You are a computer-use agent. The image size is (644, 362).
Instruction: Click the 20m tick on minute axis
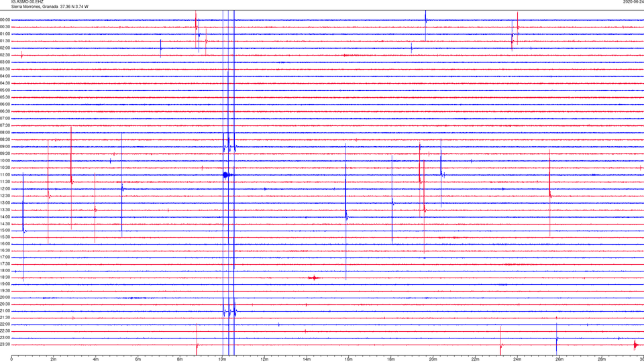pos(433,359)
